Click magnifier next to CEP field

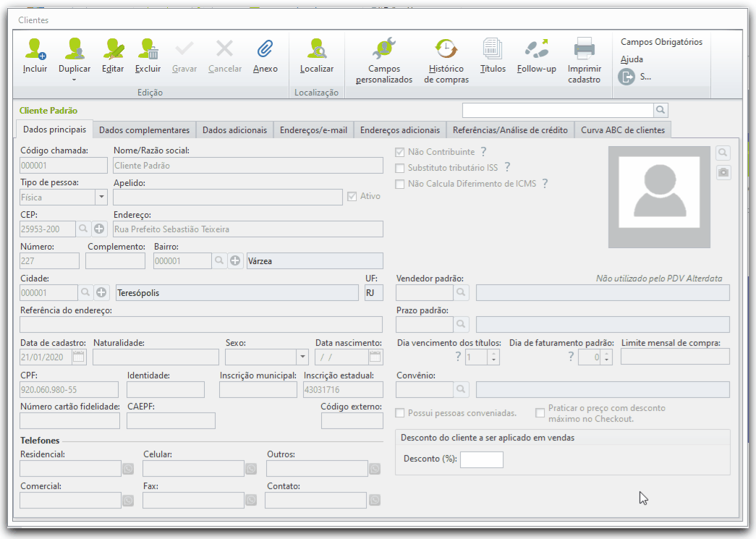point(83,229)
